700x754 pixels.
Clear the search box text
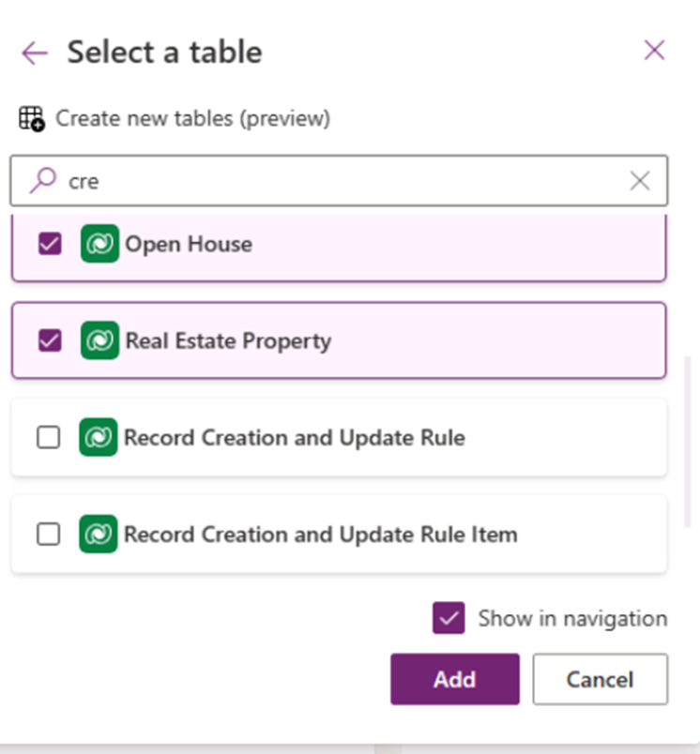click(x=640, y=181)
